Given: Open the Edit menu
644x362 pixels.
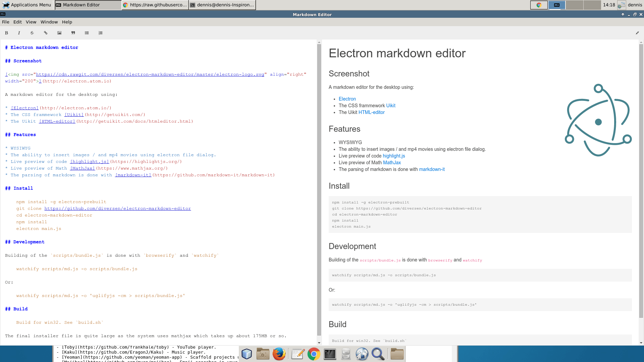Looking at the screenshot, I should point(17,22).
